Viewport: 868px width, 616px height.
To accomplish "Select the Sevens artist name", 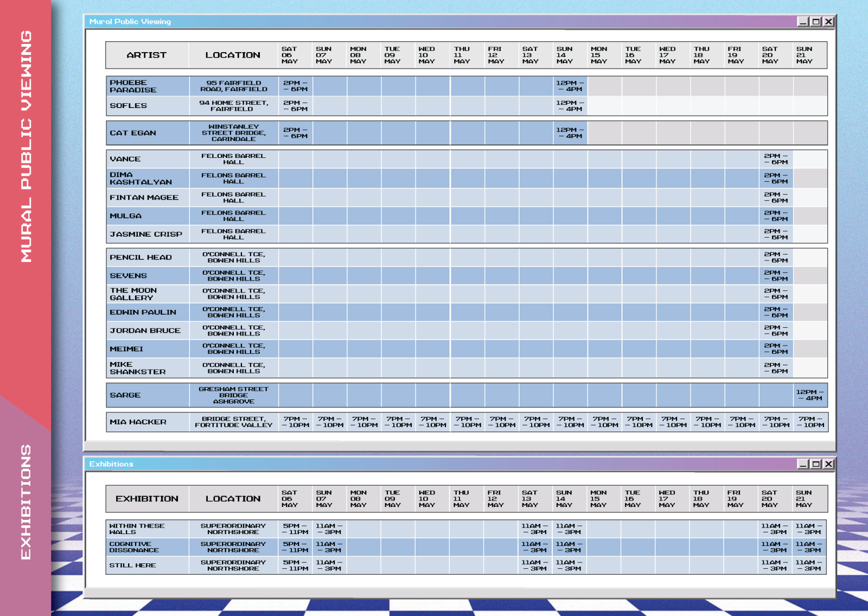I will (129, 276).
